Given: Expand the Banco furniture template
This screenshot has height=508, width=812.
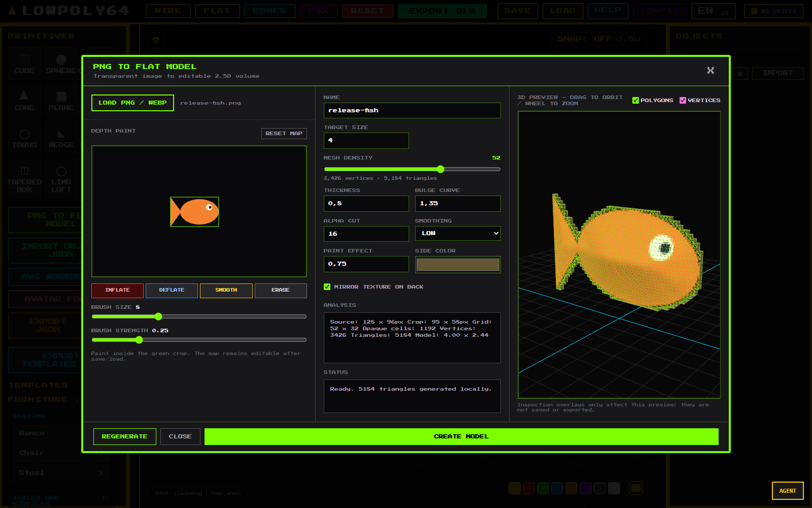Looking at the screenshot, I should click(61, 433).
